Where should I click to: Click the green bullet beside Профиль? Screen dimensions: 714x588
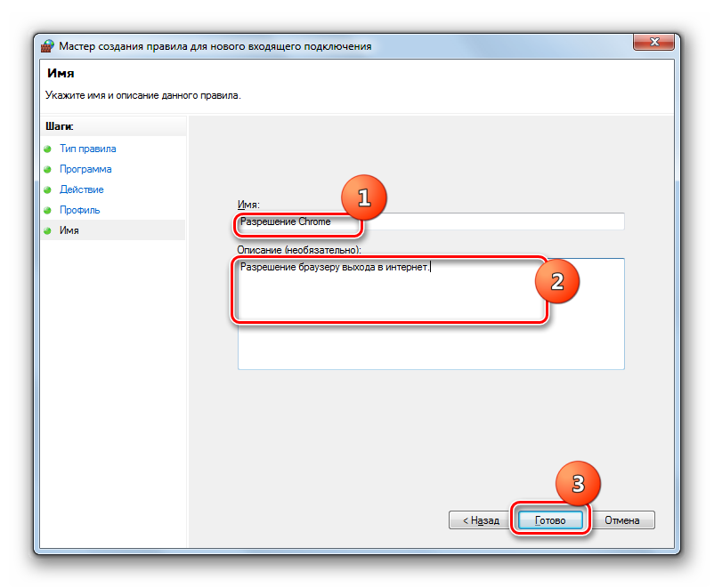click(x=47, y=210)
